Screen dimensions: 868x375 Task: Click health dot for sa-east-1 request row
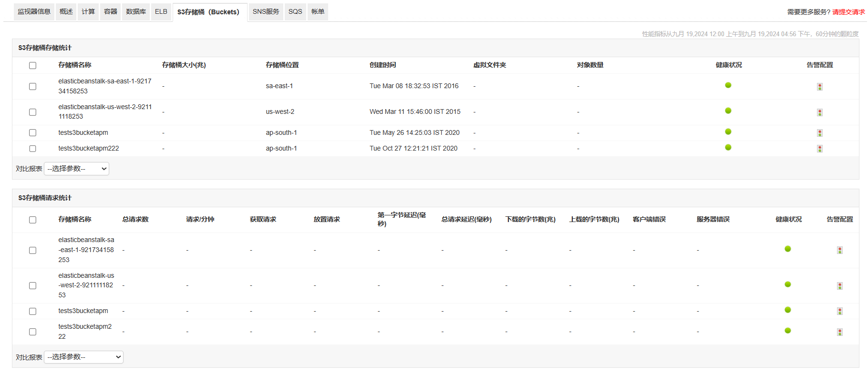click(x=788, y=249)
